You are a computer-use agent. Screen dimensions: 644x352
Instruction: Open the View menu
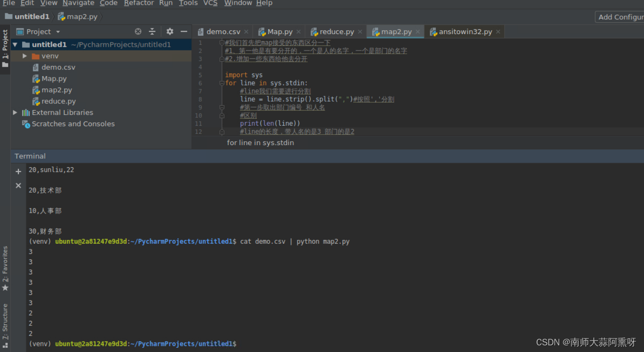click(49, 3)
